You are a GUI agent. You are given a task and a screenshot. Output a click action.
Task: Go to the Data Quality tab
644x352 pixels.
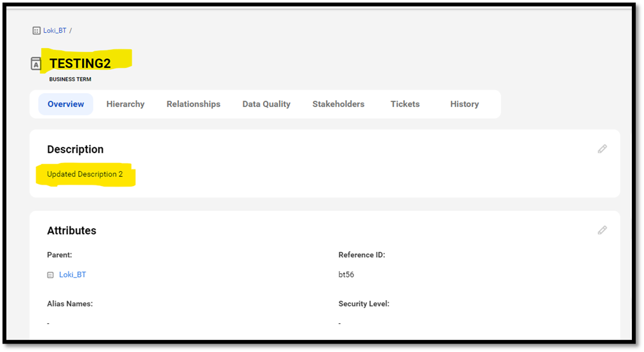tap(266, 104)
